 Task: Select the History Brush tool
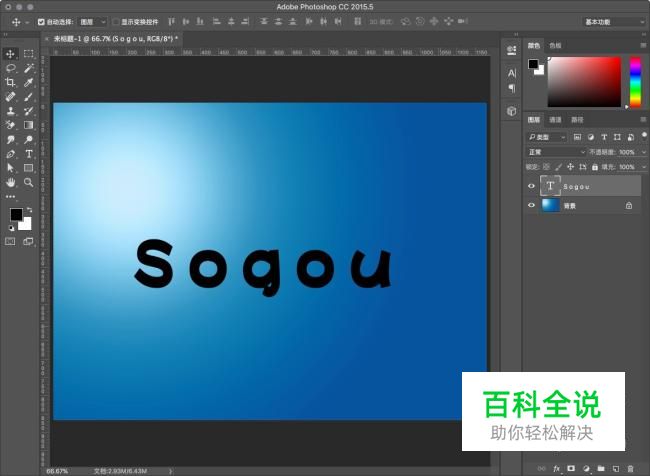click(29, 111)
